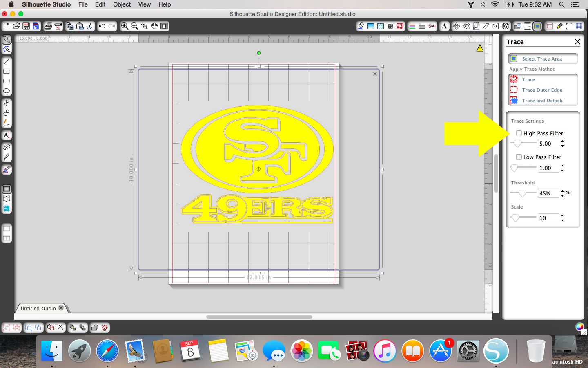The height and width of the screenshot is (368, 588).
Task: Select the Edit Points tool
Action: coord(7,49)
